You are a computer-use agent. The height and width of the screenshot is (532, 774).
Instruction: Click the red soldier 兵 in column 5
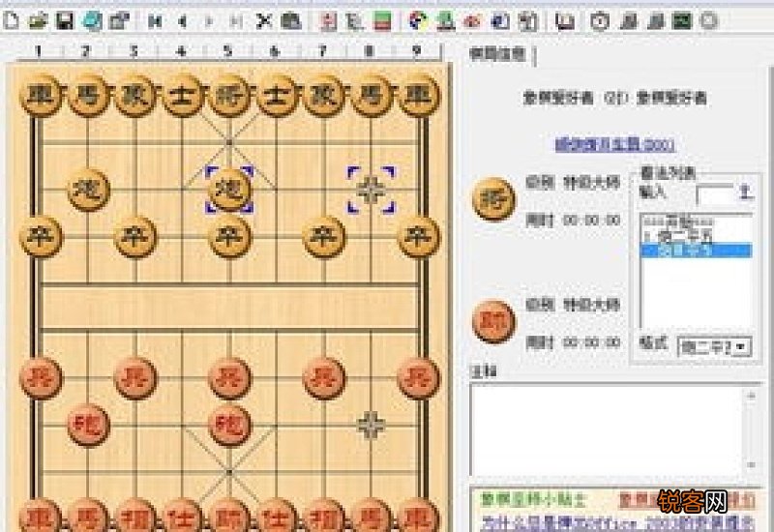pyautogui.click(x=229, y=378)
